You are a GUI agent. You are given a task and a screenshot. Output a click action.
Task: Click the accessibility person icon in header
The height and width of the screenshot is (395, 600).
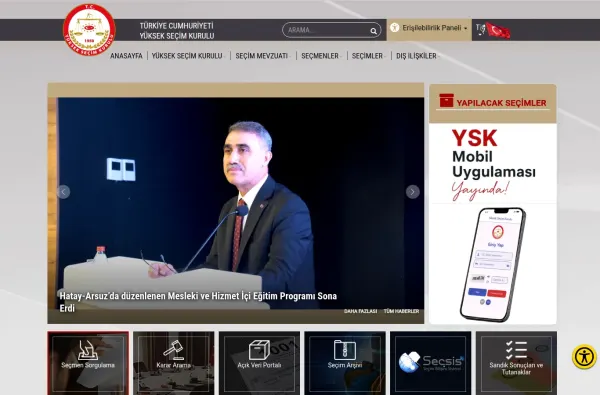(395, 28)
